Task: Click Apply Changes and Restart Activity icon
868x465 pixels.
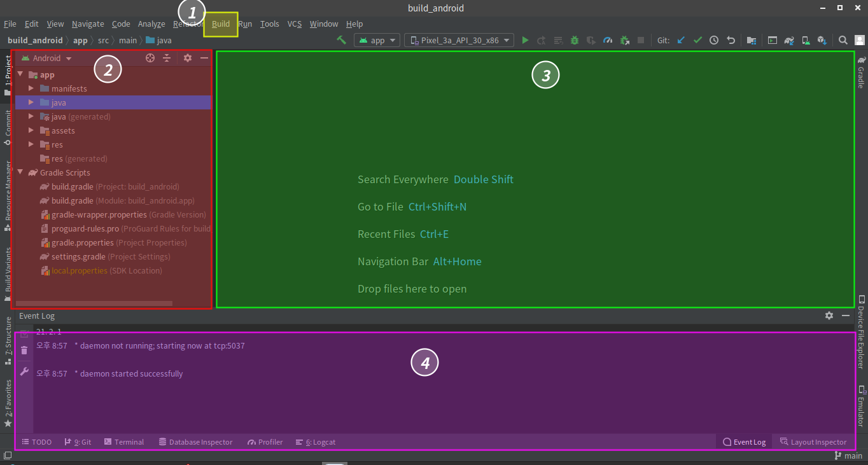Action: 542,40
